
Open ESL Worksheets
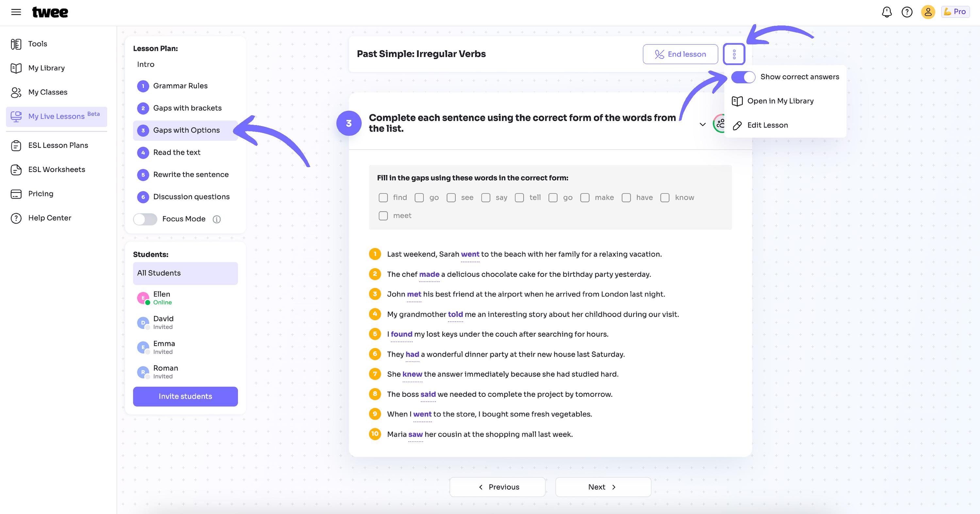tap(57, 169)
